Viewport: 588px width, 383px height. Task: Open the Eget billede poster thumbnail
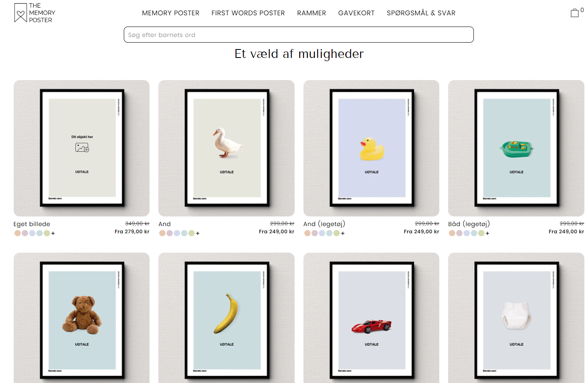82,148
